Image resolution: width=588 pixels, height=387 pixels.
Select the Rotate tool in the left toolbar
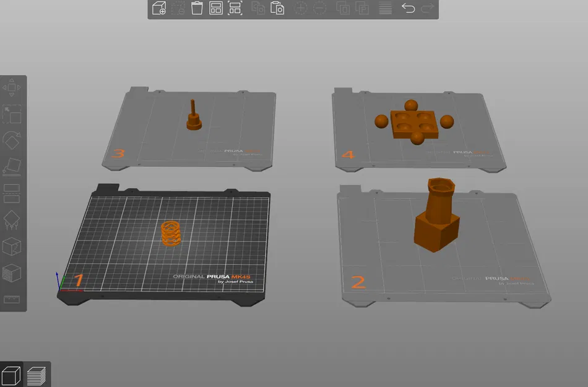[x=12, y=141]
